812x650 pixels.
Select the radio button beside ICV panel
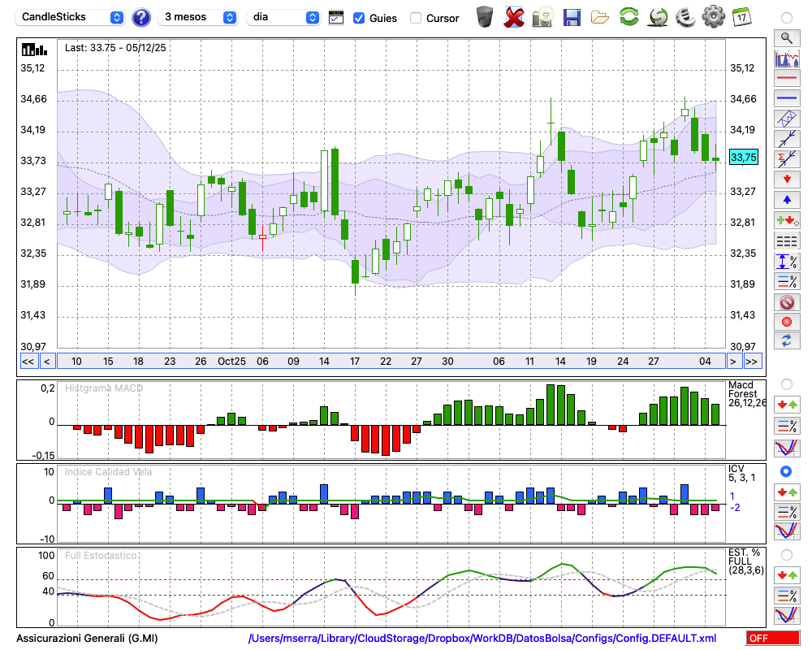coord(786,471)
